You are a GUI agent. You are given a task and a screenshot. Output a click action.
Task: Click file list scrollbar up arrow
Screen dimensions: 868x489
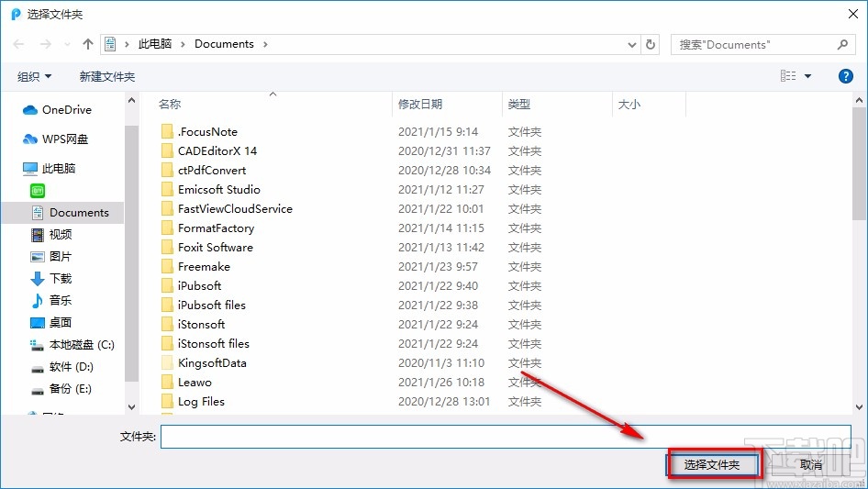pos(859,101)
